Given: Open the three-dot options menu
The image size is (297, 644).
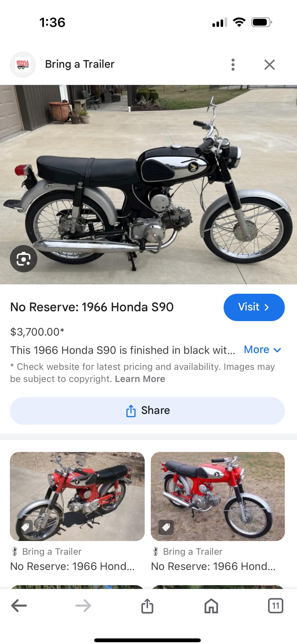Looking at the screenshot, I should 233,65.
